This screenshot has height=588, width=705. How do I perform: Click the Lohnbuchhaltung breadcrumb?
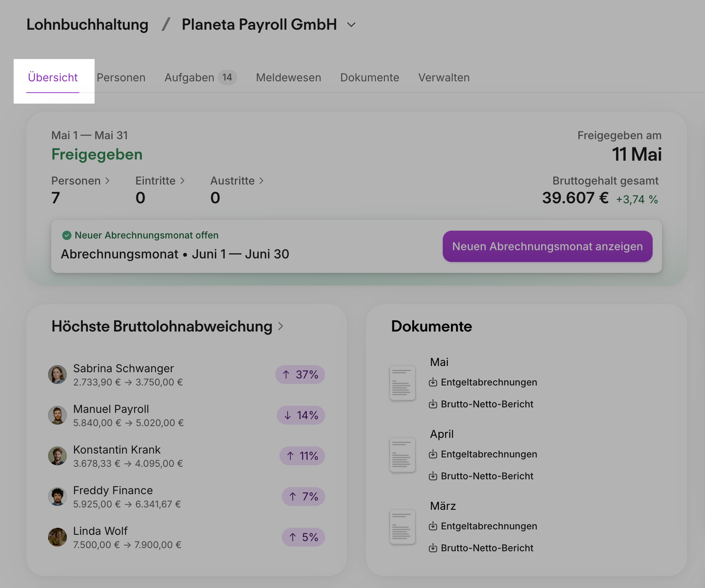(x=88, y=25)
